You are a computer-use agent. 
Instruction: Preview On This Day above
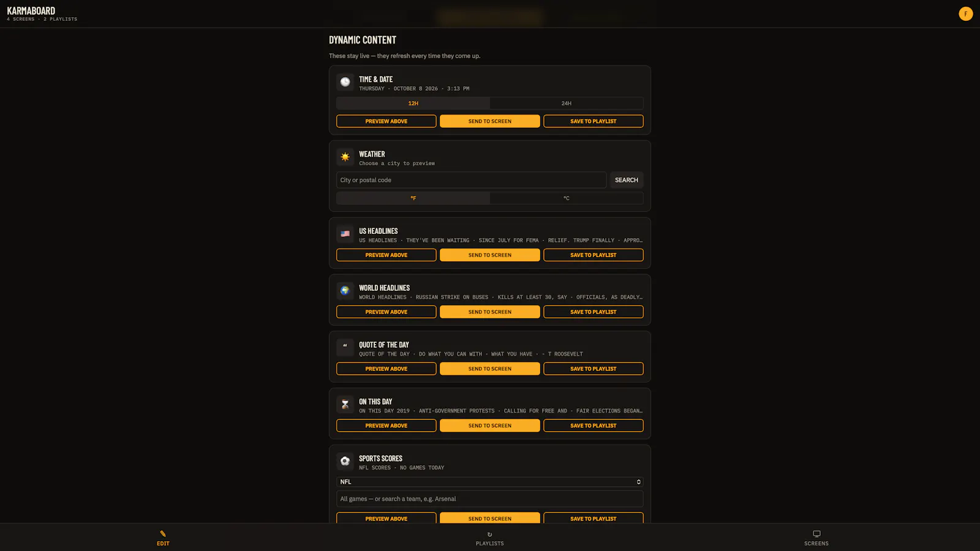click(x=386, y=426)
